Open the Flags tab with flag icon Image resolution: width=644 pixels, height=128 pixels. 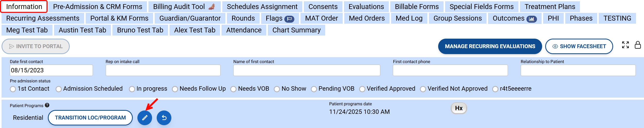click(280, 18)
